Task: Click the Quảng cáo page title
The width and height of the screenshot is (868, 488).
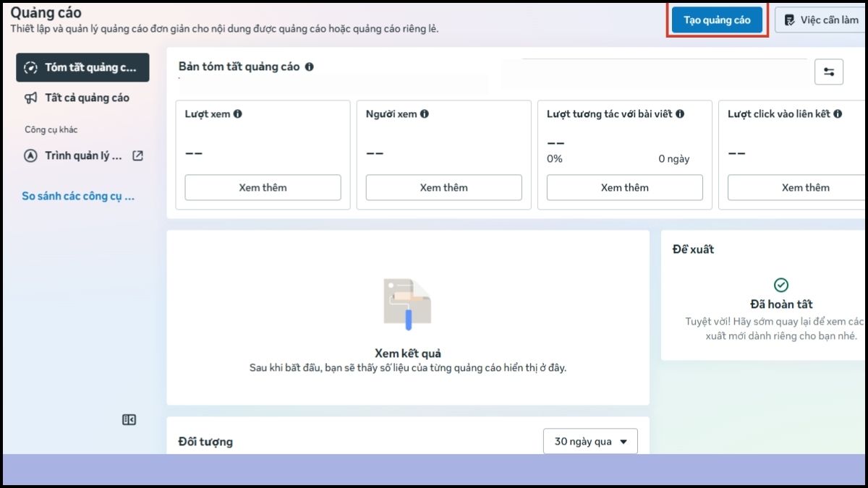Action: [x=46, y=12]
